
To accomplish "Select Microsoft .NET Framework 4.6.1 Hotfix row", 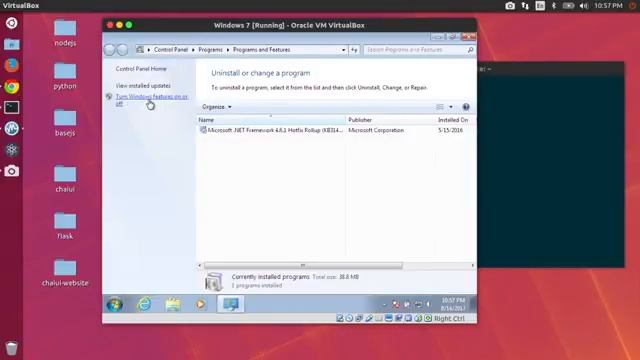I will (x=336, y=130).
